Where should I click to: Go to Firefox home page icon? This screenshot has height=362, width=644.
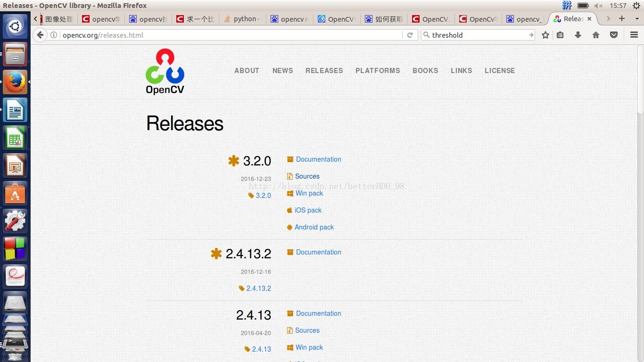point(596,35)
